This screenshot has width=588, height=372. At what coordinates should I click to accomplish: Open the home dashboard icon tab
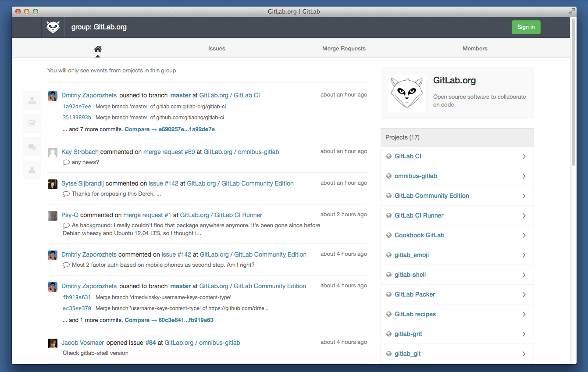pyautogui.click(x=98, y=49)
